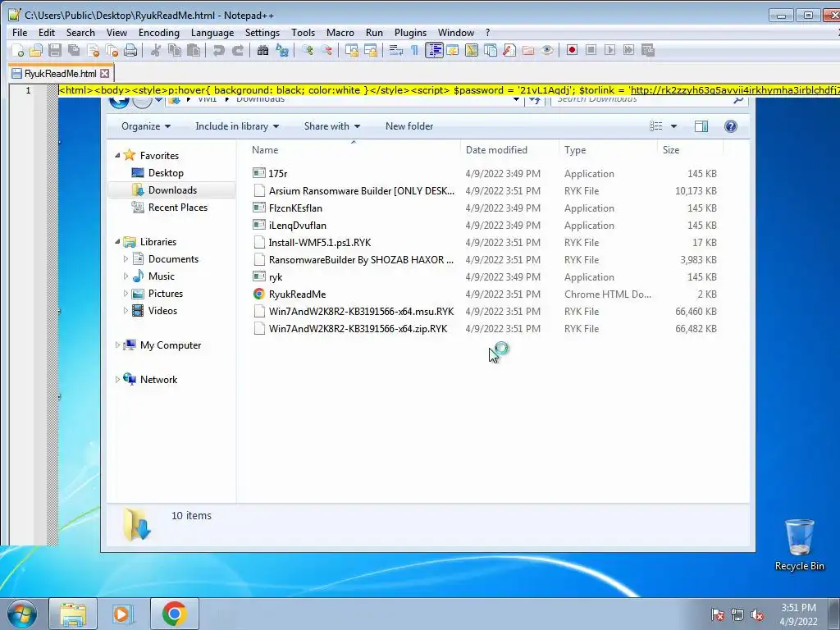Click the Save All toolbar icon
Viewport: 840px width, 630px height.
[x=73, y=50]
